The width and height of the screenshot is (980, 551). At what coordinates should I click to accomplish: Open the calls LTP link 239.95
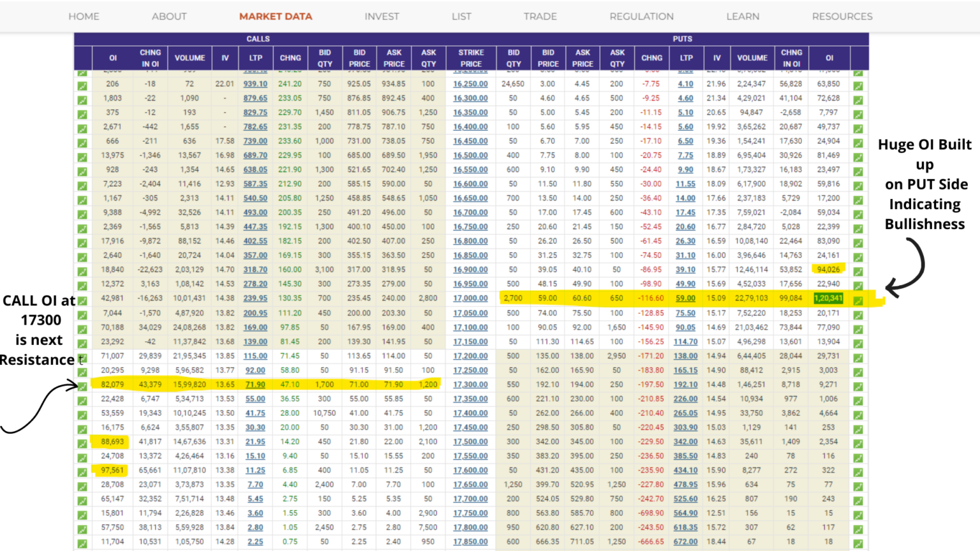tap(255, 298)
